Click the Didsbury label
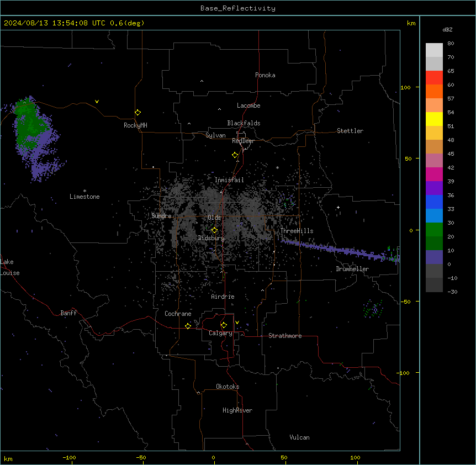The image size is (476, 465). point(211,238)
